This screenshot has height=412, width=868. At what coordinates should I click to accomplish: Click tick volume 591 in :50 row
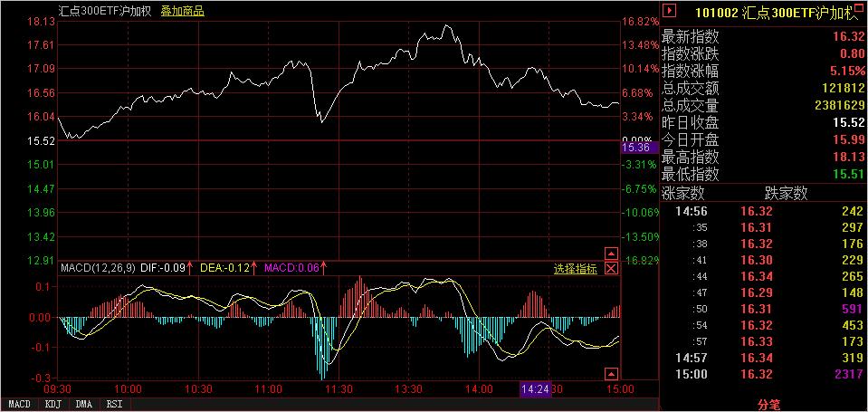[853, 309]
